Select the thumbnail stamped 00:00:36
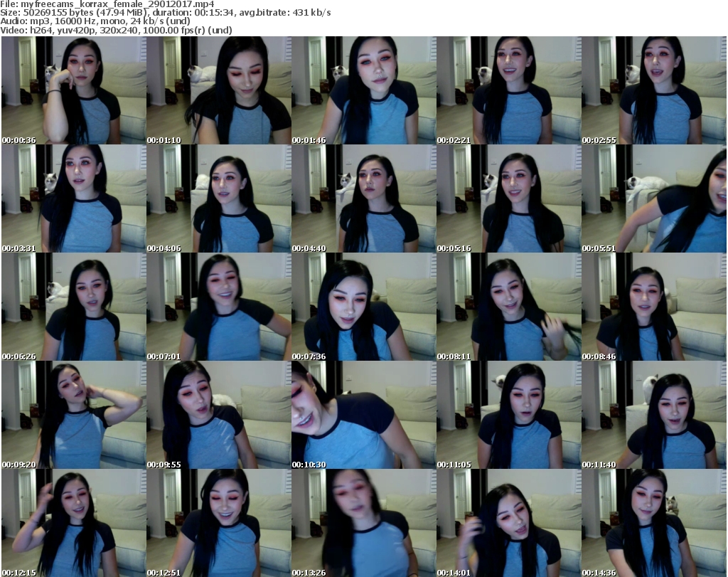The height and width of the screenshot is (577, 728). [x=74, y=90]
